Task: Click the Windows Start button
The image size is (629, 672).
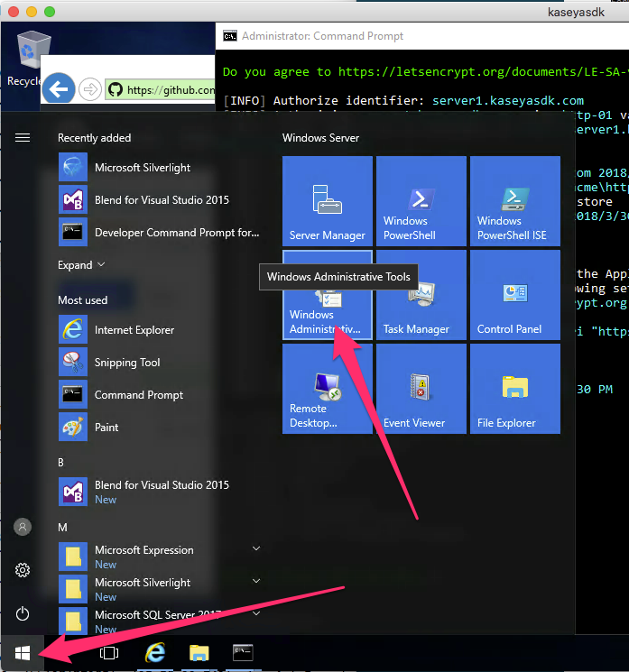Action: (x=23, y=653)
